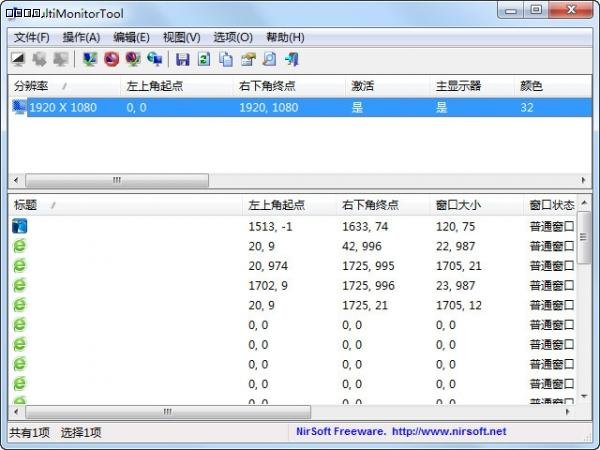This screenshot has width=600, height=450.
Task: Open the 选项(O) menu
Action: [x=233, y=38]
